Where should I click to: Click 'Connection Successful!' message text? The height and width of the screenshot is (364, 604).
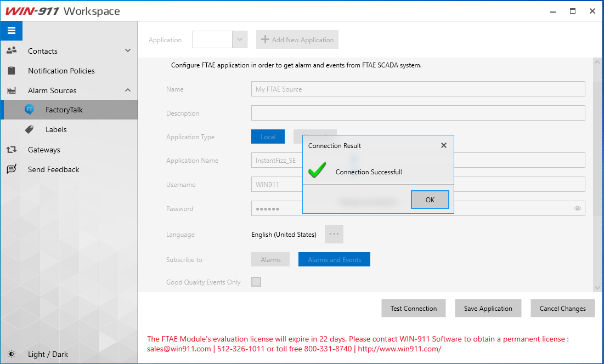[369, 172]
